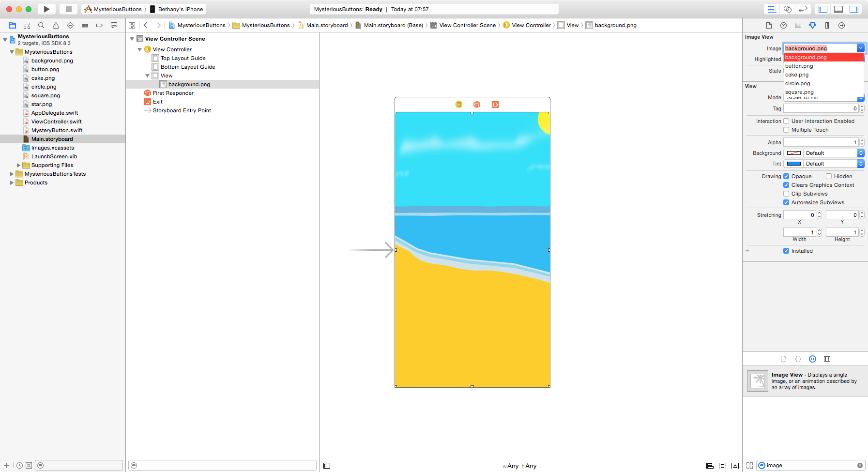The image size is (868, 472).
Task: Show the Assistant editor
Action: [x=788, y=9]
